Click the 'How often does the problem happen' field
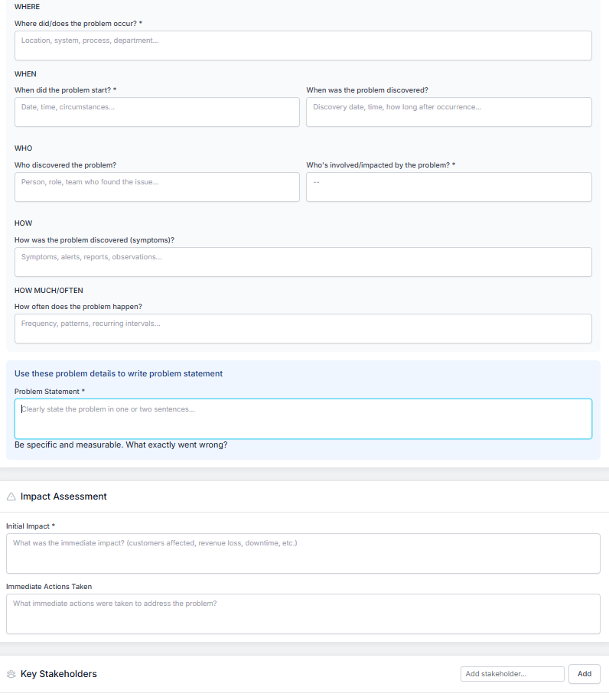This screenshot has height=700, width=609. [x=303, y=328]
